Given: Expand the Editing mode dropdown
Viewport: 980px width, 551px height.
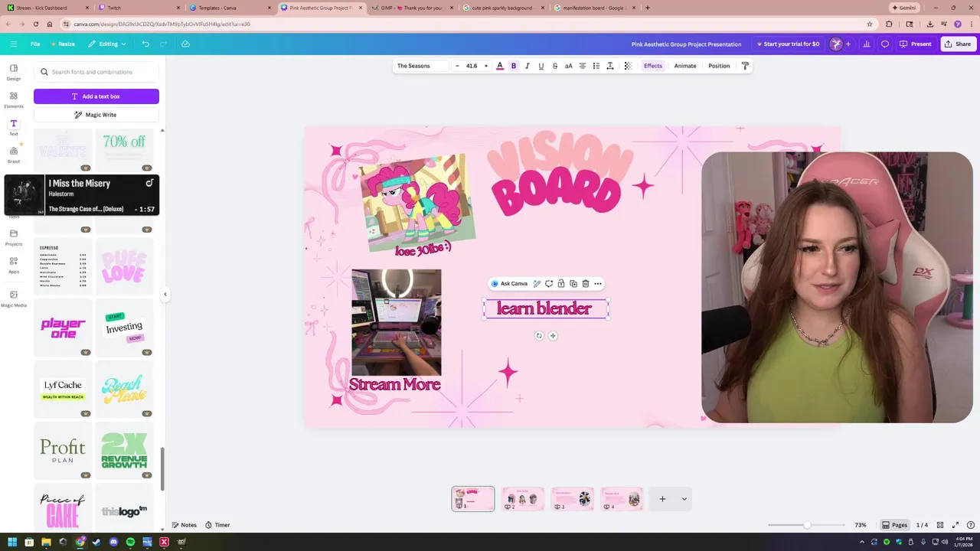Looking at the screenshot, I should click(x=107, y=44).
